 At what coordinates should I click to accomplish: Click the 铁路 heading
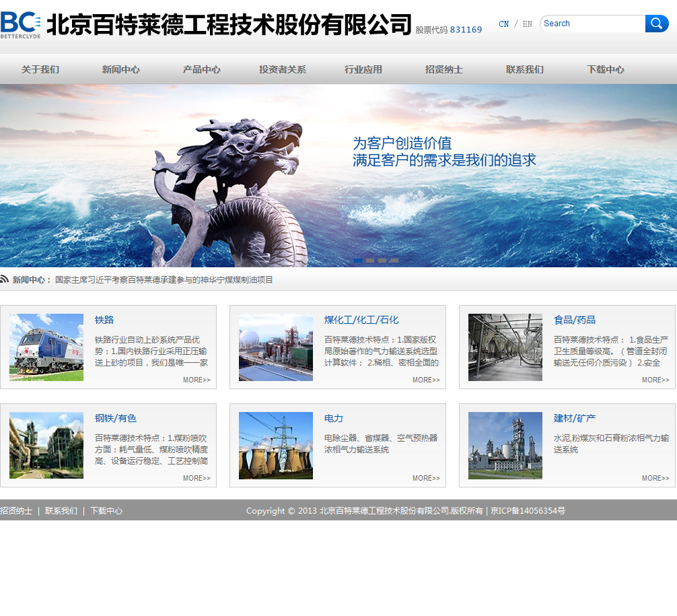(104, 320)
